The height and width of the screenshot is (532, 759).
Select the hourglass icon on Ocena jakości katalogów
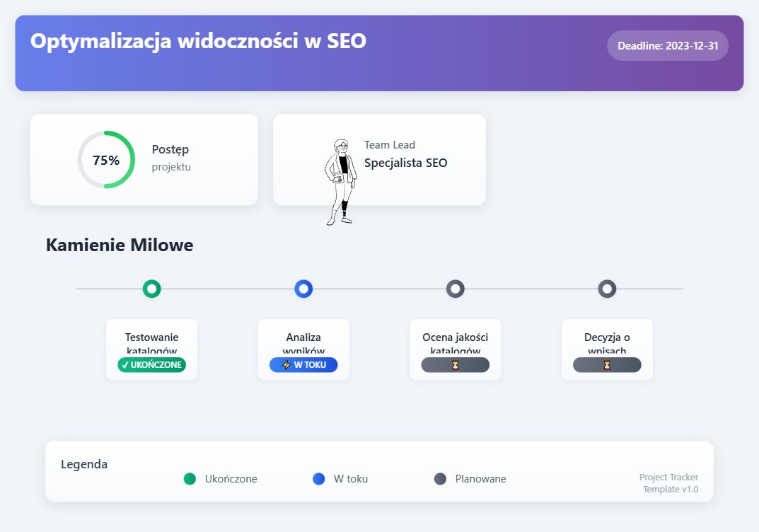click(x=455, y=364)
